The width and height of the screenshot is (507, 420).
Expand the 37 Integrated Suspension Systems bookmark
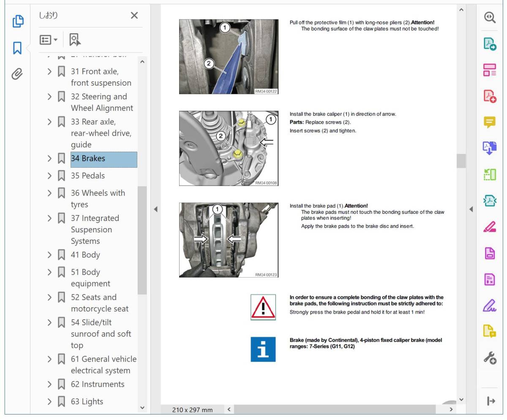pos(49,218)
